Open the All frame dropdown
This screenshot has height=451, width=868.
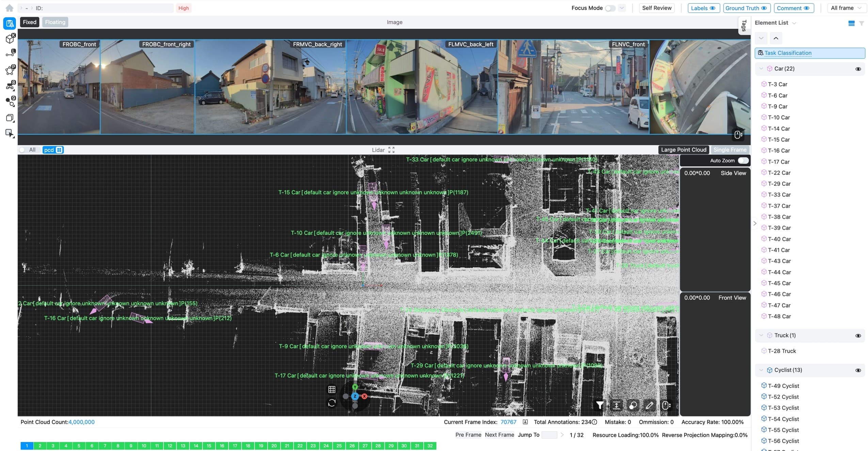tap(846, 8)
